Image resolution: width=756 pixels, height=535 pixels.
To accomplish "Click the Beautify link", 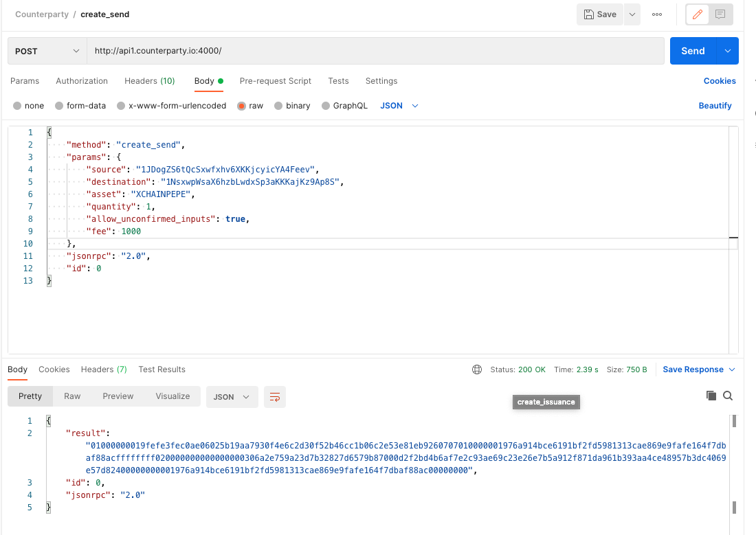I will coord(715,106).
